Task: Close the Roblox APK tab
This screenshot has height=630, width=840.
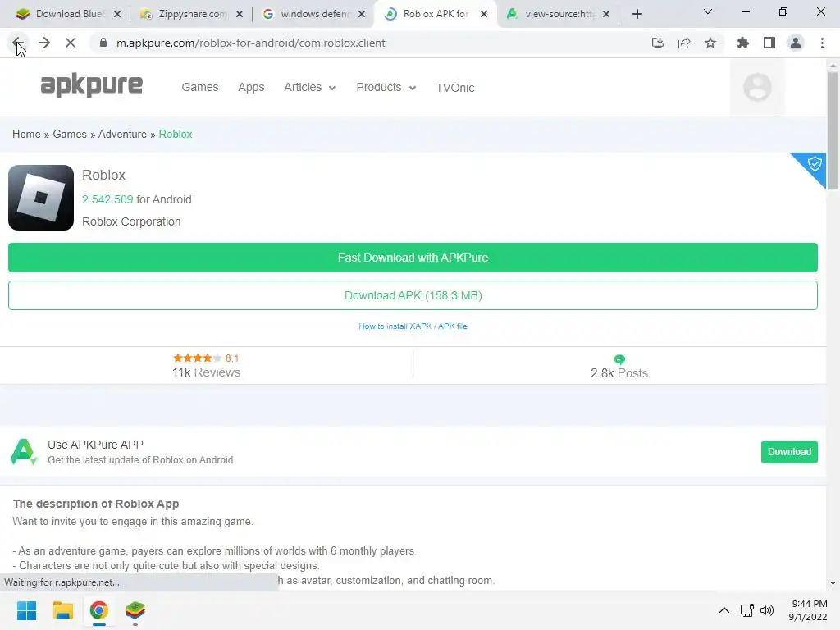Action: click(484, 14)
